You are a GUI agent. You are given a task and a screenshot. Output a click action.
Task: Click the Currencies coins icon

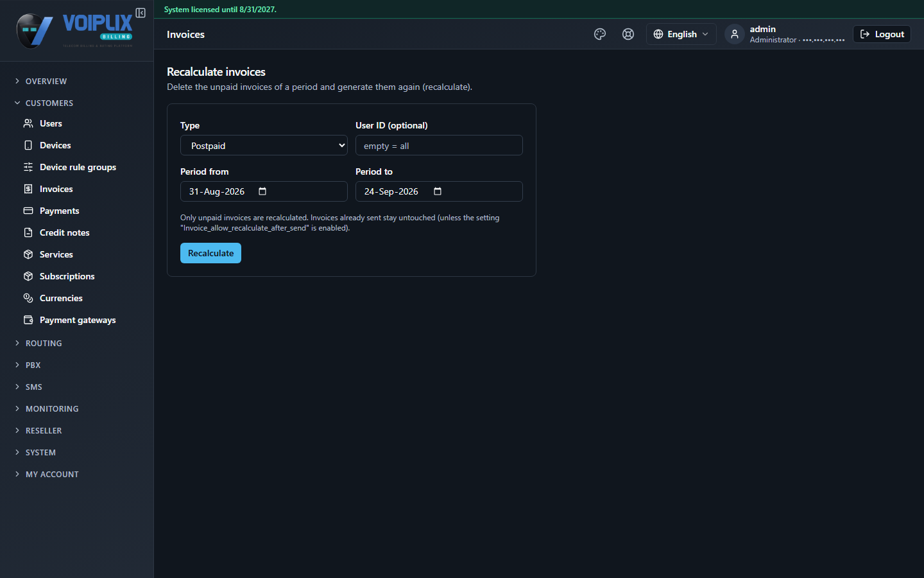(x=28, y=298)
